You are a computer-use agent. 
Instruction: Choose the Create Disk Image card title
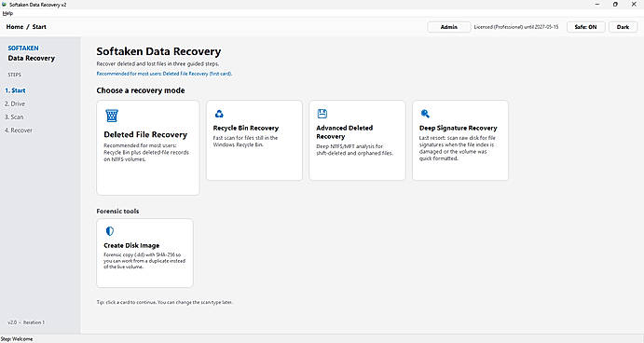tap(131, 246)
